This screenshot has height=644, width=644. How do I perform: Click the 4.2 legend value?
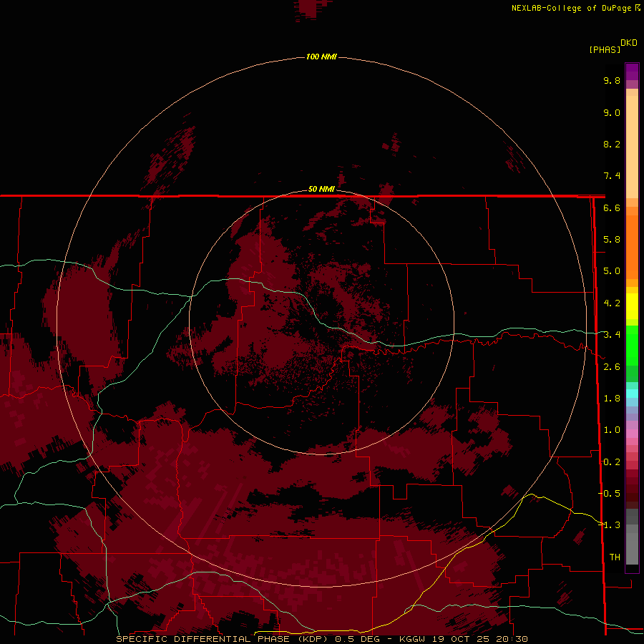click(612, 303)
